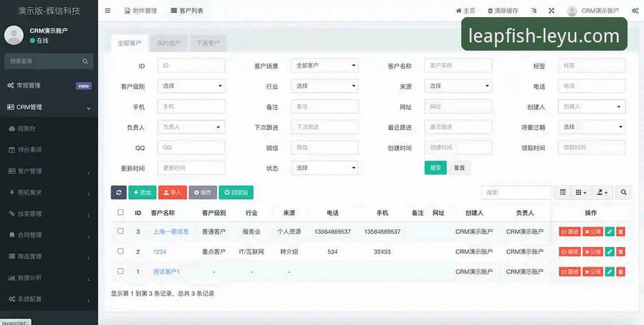
Task: Focus the 客户名称 input field
Action: [x=458, y=65]
